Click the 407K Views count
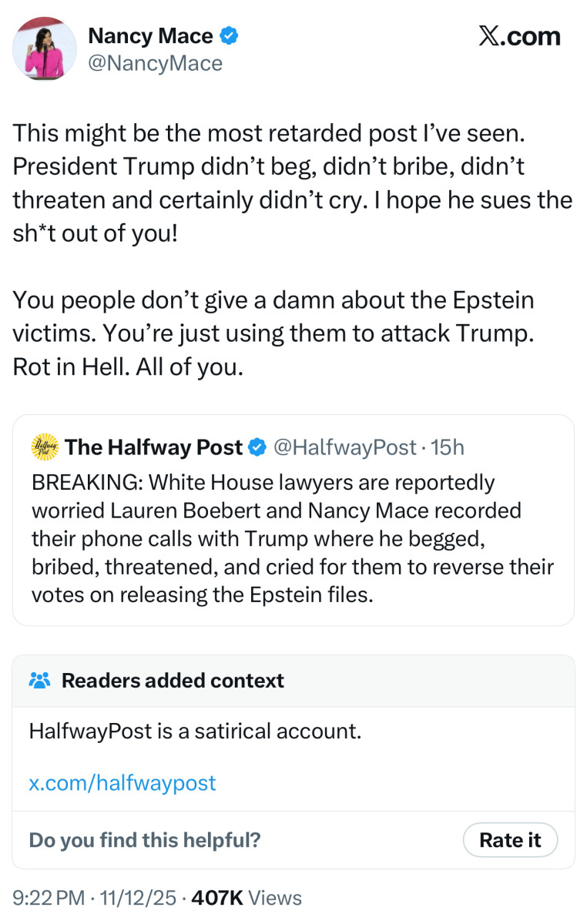The image size is (587, 924). click(247, 898)
